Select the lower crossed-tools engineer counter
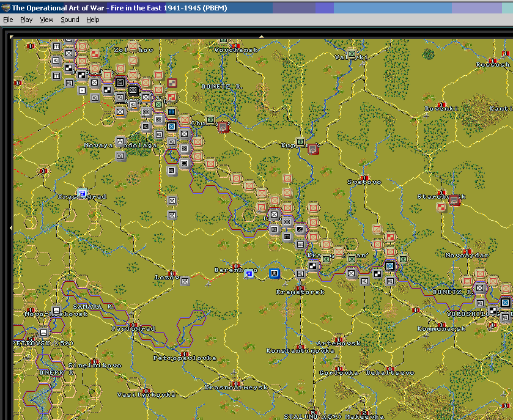The width and height of the screenshot is (513, 420). [172, 215]
